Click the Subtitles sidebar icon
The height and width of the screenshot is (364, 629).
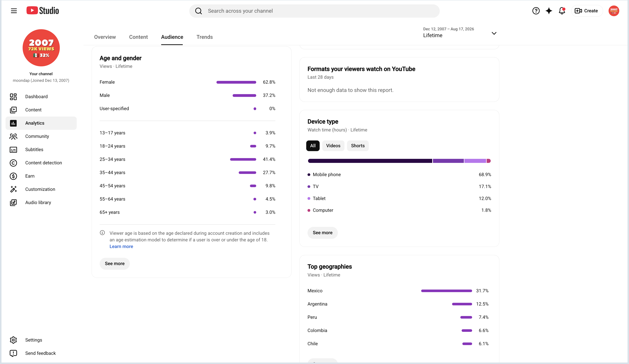pos(13,149)
